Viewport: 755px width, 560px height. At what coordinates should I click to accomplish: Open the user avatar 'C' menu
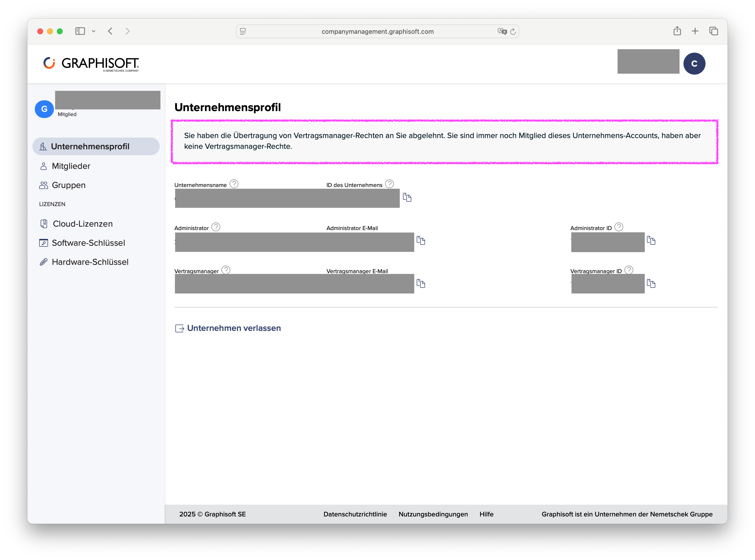pos(694,63)
